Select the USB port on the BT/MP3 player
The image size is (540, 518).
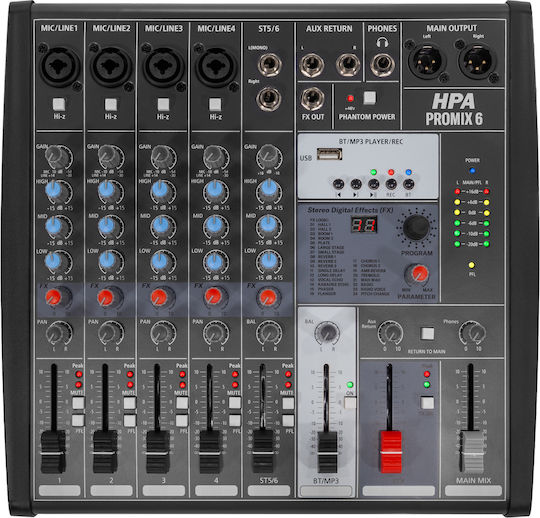tap(330, 154)
